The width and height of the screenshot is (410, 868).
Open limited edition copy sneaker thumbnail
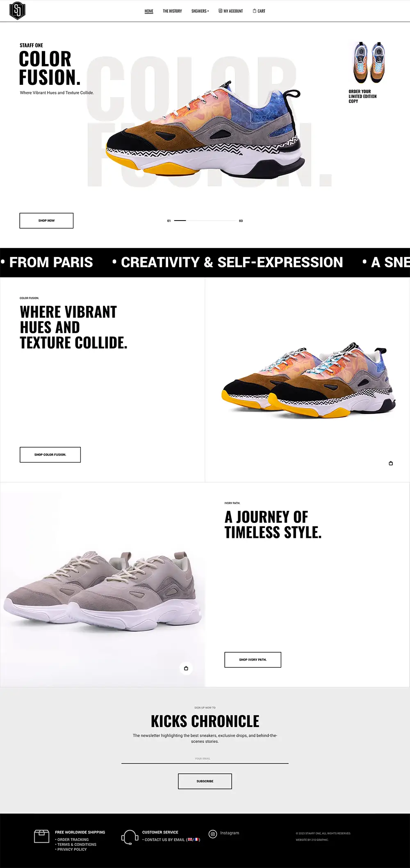[x=369, y=63]
